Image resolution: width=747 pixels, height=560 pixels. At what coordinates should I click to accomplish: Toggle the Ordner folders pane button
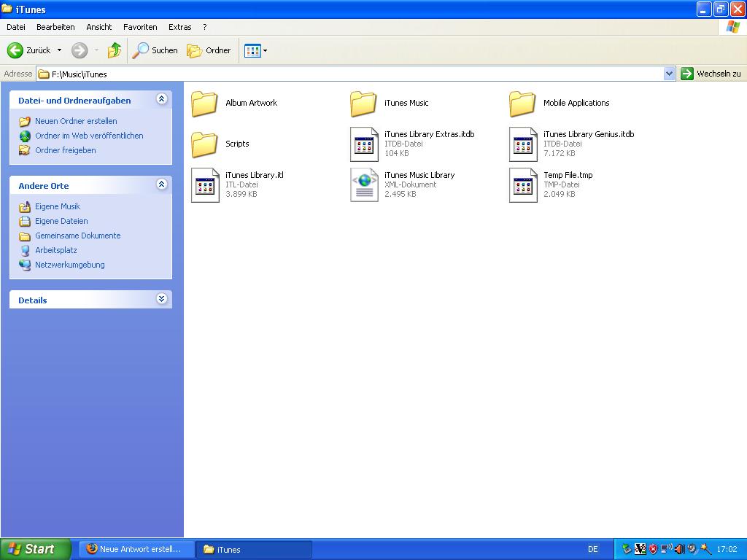tap(209, 50)
